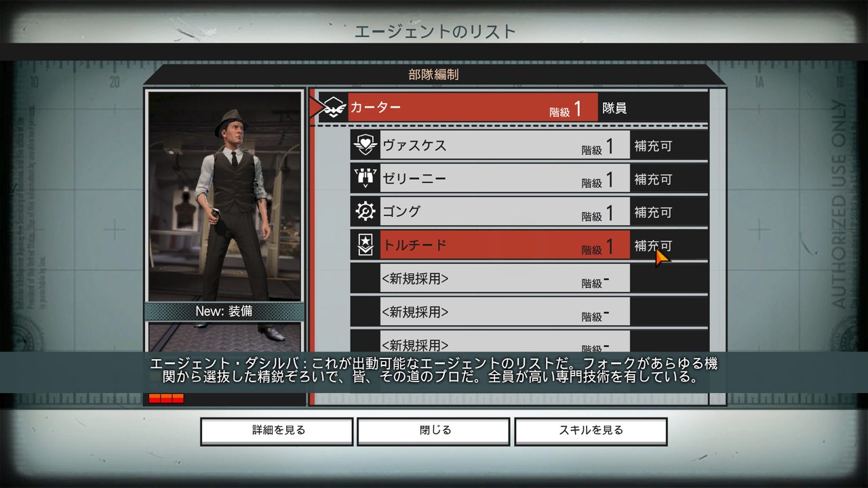Image resolution: width=868 pixels, height=488 pixels.
Task: Click トルチード's star-badge commando class icon
Action: (365, 245)
